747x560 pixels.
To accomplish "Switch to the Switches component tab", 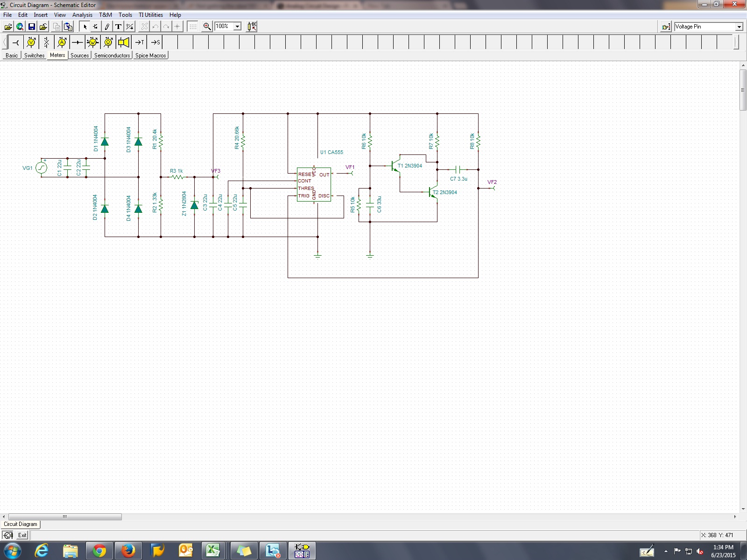I will point(35,56).
